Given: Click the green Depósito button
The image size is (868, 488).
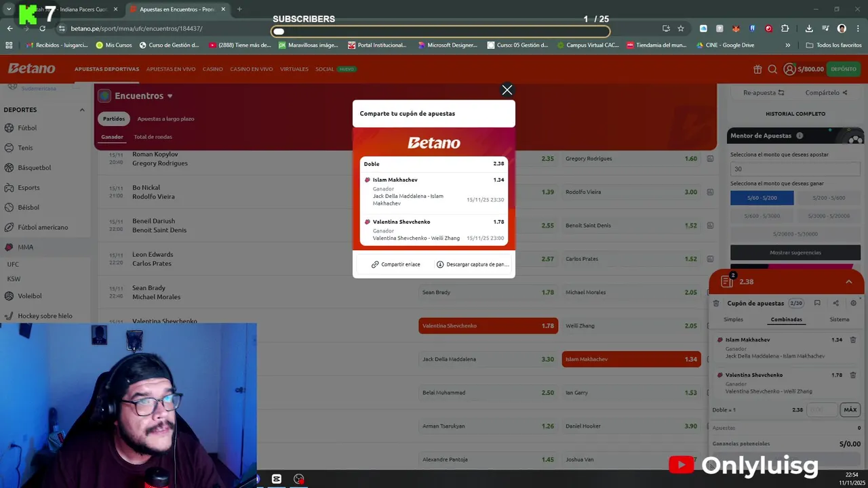Looking at the screenshot, I should (844, 69).
